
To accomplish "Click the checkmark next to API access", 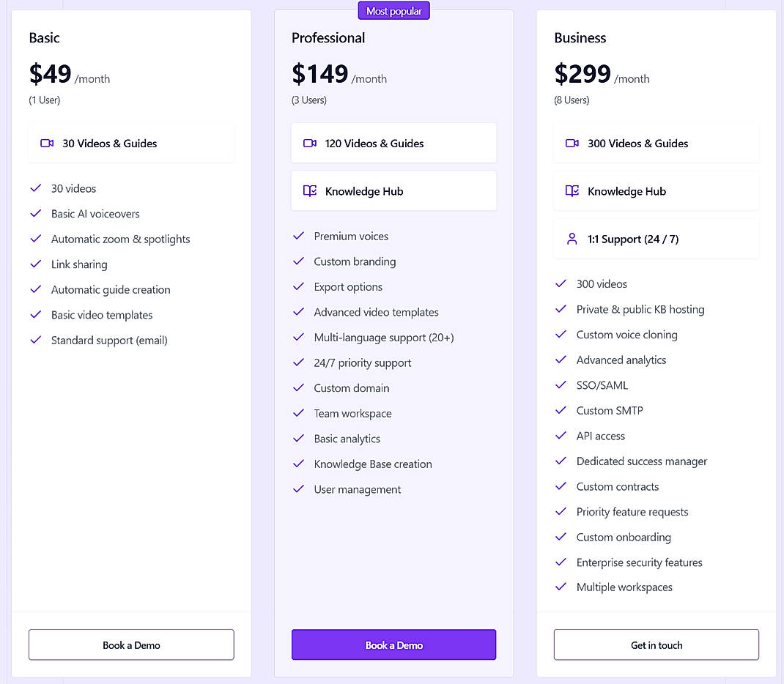I will click(x=561, y=436).
